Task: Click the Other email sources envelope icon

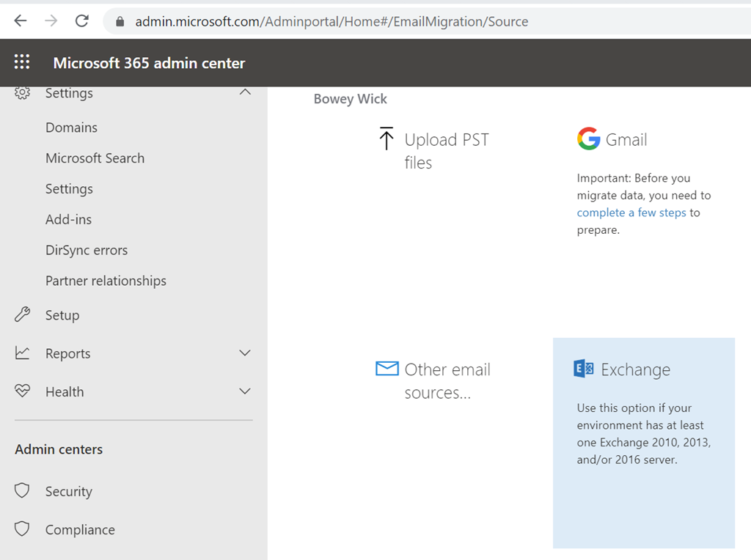Action: coord(387,369)
